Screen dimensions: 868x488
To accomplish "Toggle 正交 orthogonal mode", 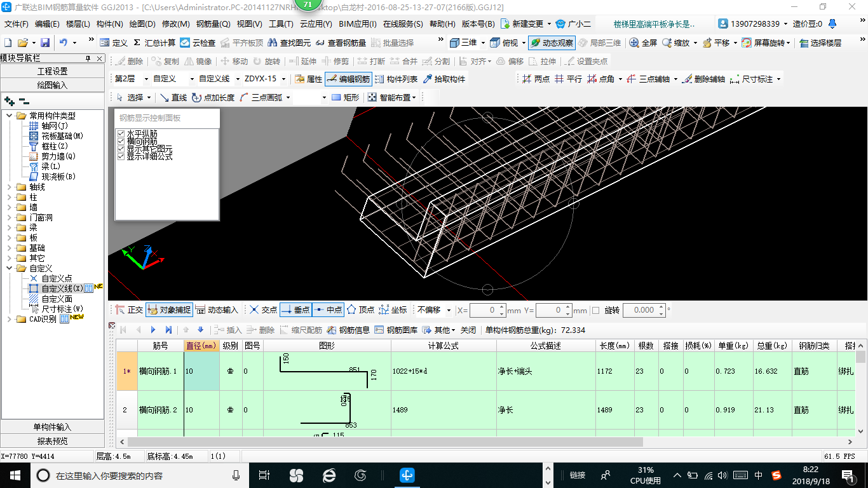I will tap(129, 310).
